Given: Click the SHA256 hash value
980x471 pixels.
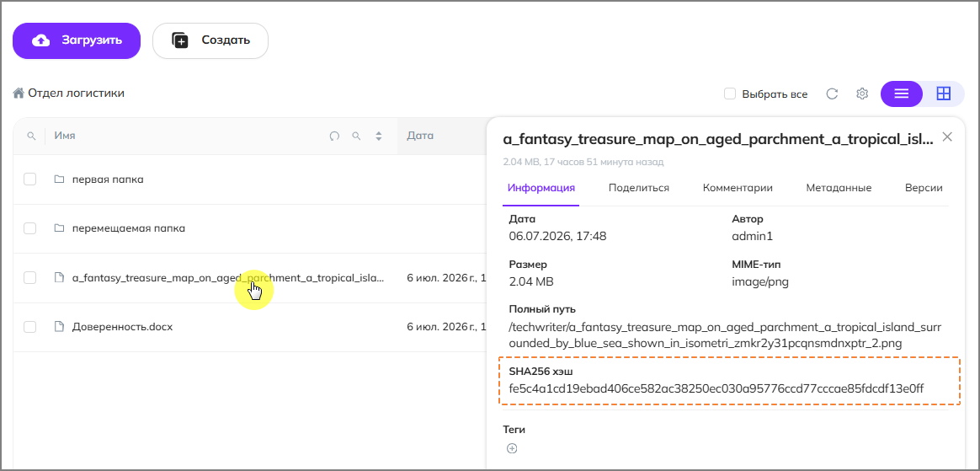Looking at the screenshot, I should click(716, 389).
